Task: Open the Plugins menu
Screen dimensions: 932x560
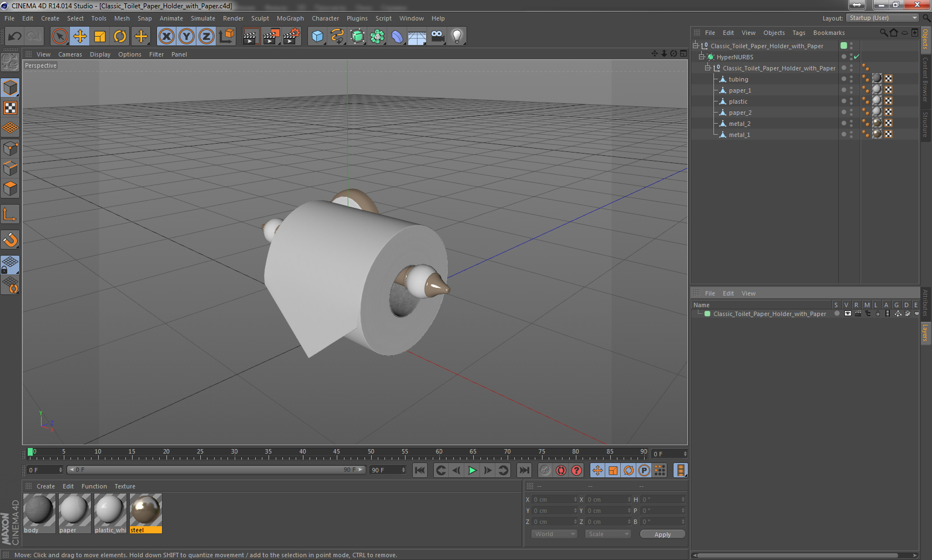Action: tap(357, 18)
